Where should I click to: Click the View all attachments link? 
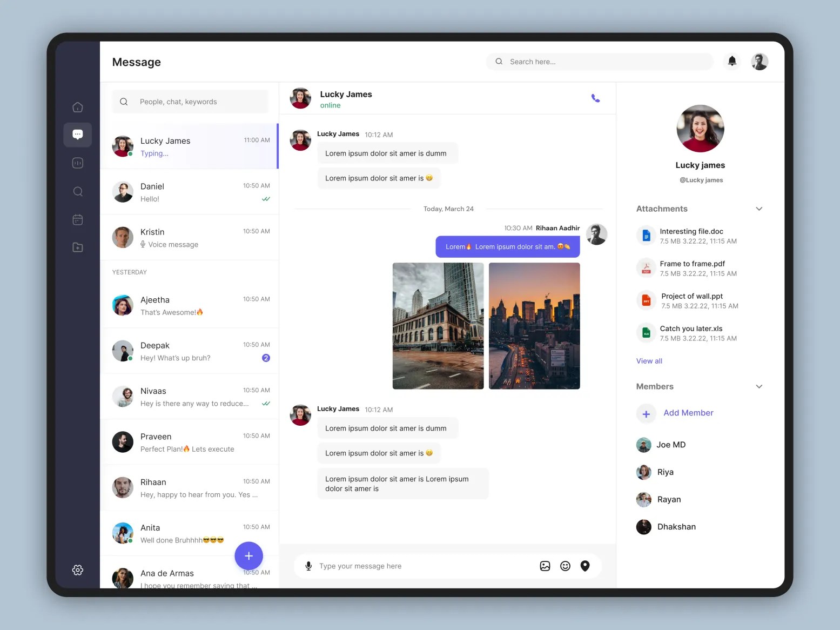[x=649, y=361]
